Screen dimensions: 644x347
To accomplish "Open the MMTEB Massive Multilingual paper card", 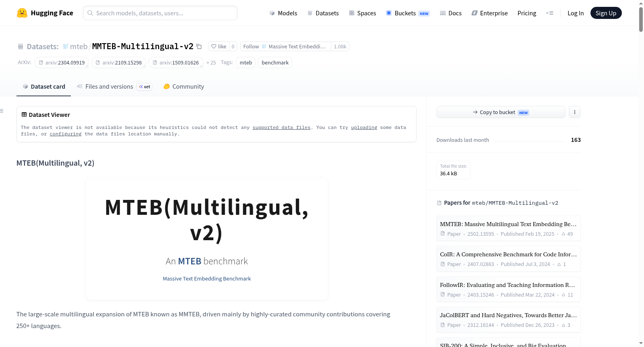I will click(x=508, y=229).
